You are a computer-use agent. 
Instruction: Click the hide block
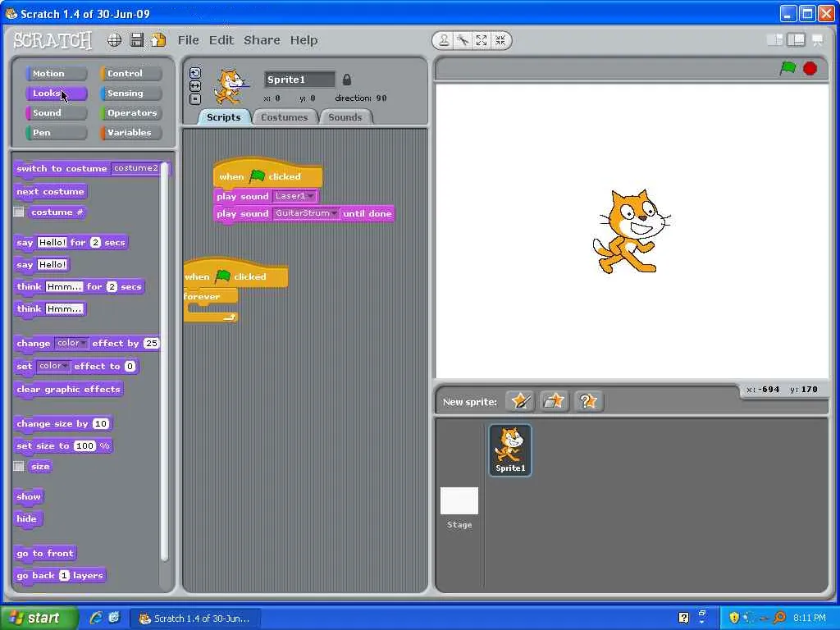point(27,518)
